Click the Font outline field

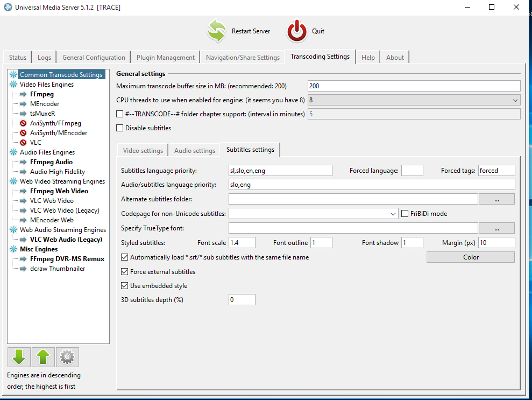(x=321, y=243)
